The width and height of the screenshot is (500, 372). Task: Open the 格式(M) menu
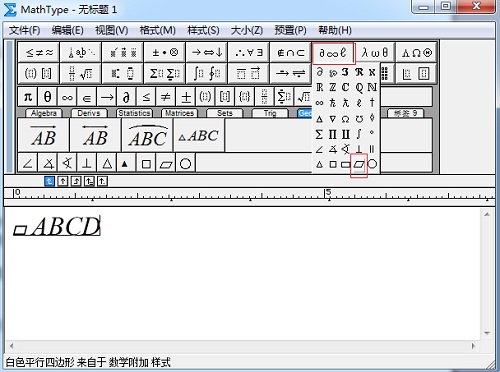(x=158, y=30)
